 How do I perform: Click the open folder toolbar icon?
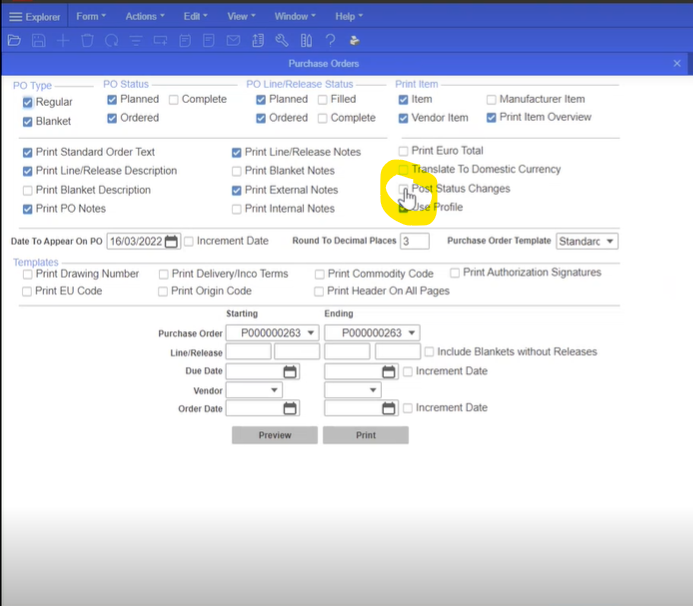(14, 41)
